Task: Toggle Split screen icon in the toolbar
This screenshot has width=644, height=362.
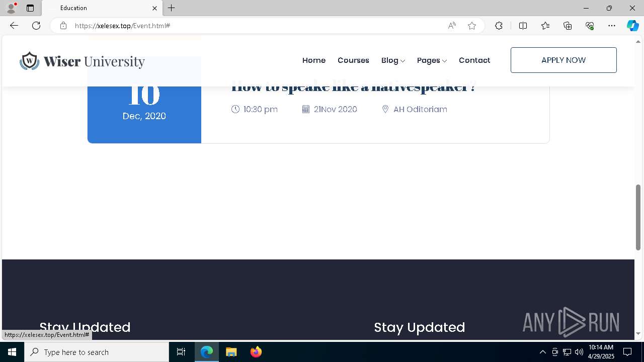Action: point(523,26)
